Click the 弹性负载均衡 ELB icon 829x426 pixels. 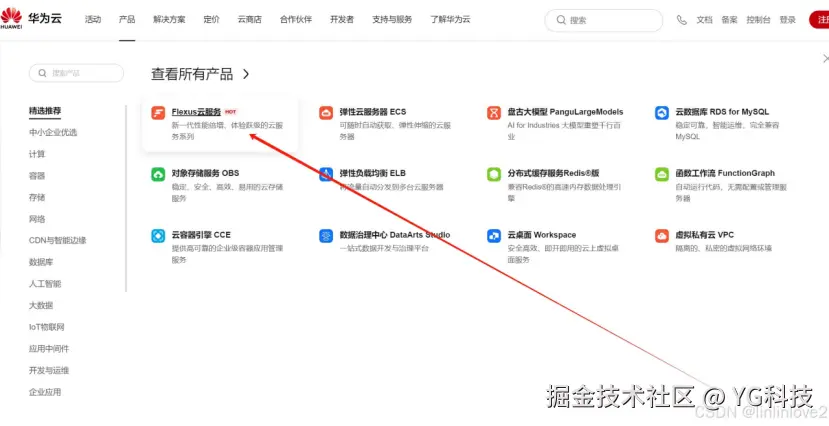pyautogui.click(x=326, y=174)
